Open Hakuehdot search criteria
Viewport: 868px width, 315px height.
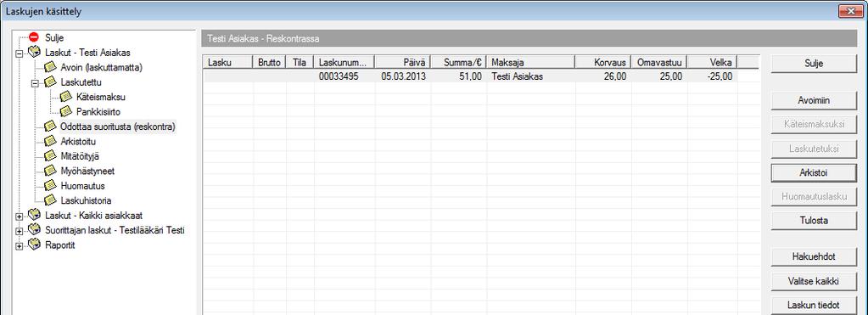click(813, 257)
